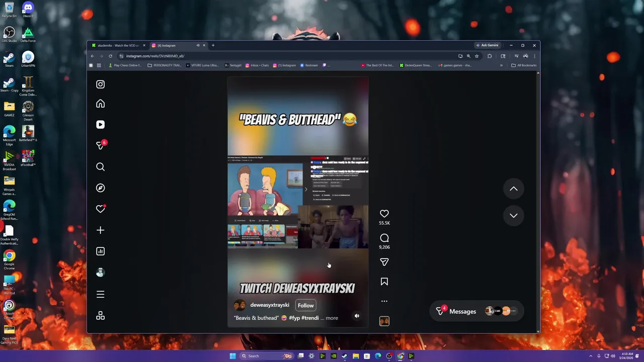Mute Instagram tab audio indicator
644x362 pixels.
[198, 45]
